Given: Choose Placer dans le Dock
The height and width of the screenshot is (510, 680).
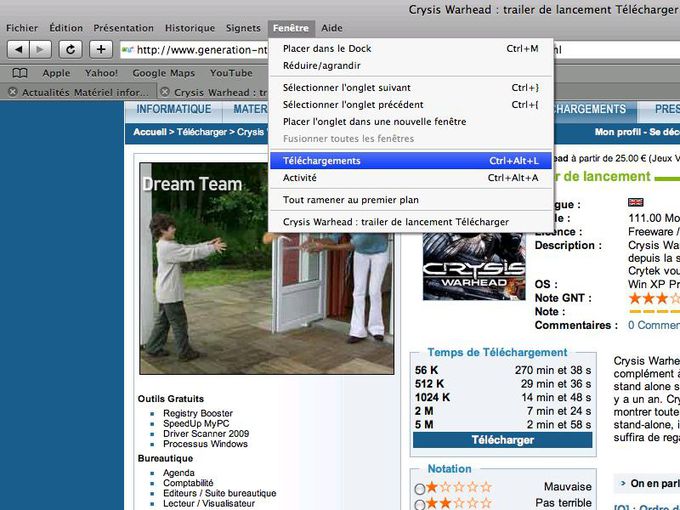Looking at the screenshot, I should point(411,49).
